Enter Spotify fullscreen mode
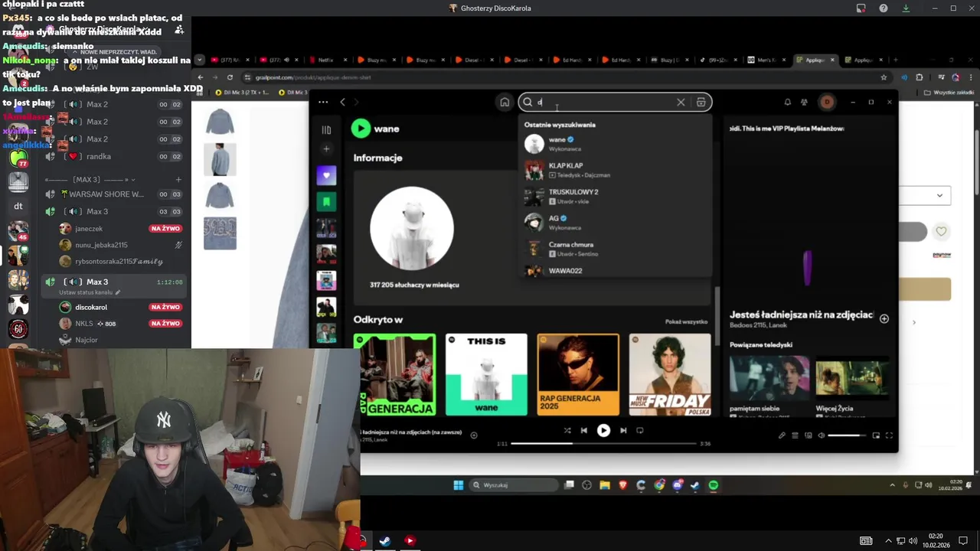The image size is (980, 551). tap(889, 435)
